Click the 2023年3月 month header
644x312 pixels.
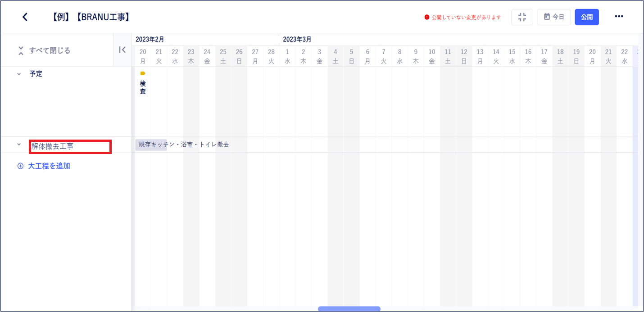(297, 40)
